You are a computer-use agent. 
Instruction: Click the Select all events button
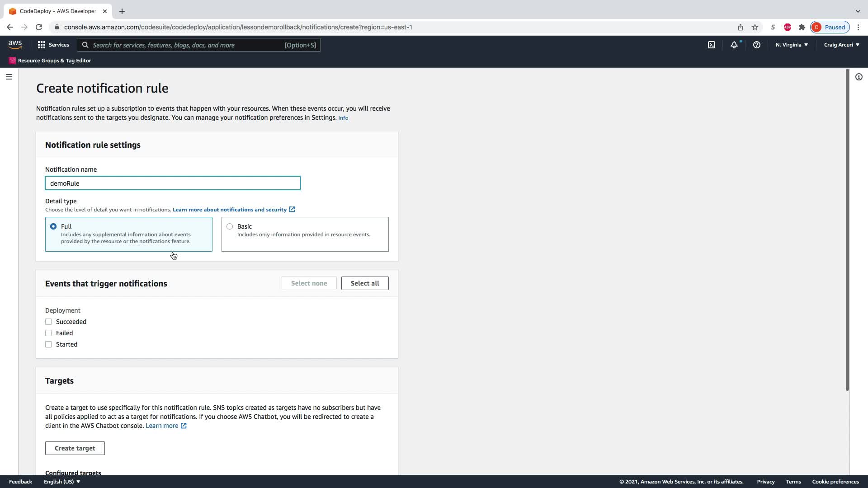click(x=365, y=283)
